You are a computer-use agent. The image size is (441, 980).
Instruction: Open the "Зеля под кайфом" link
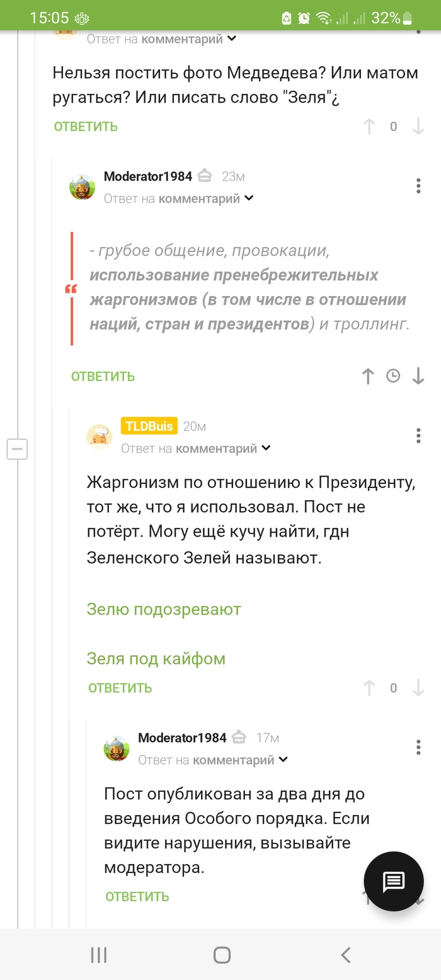pos(156,659)
